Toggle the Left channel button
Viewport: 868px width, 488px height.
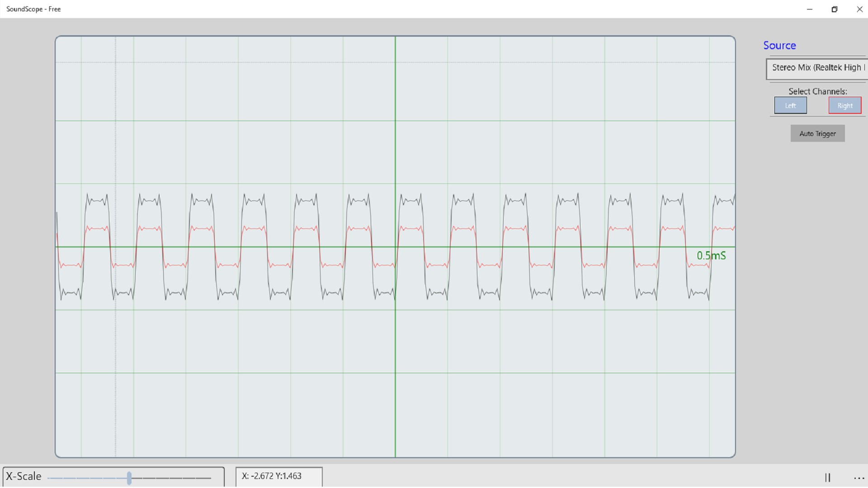click(x=790, y=105)
